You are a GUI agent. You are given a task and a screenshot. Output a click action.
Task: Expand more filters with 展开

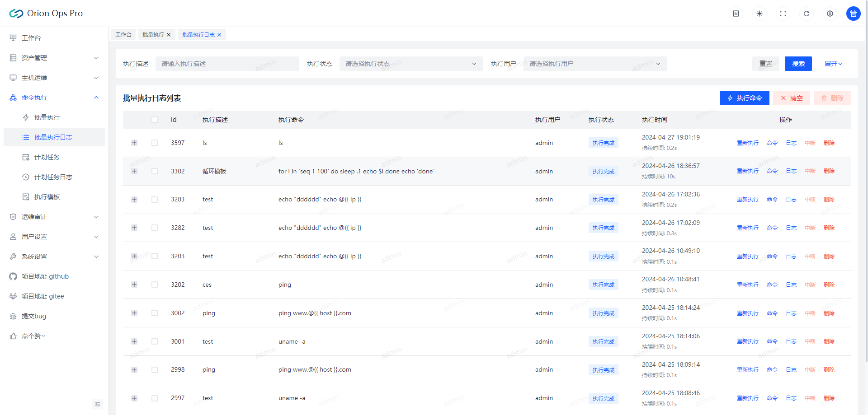(833, 64)
